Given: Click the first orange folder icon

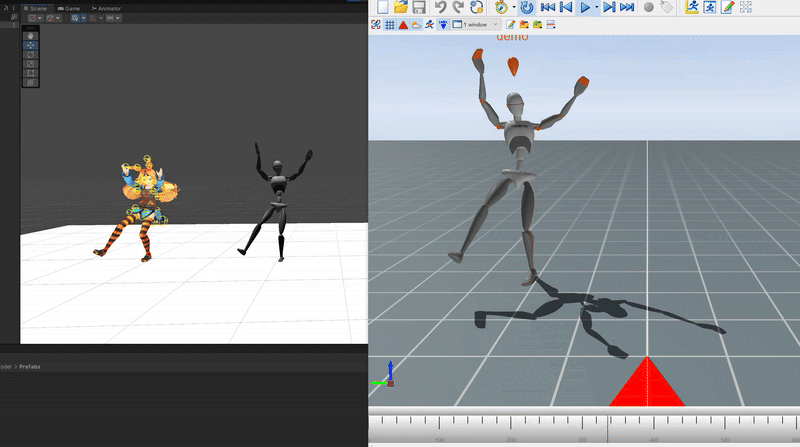Looking at the screenshot, I should 523,24.
